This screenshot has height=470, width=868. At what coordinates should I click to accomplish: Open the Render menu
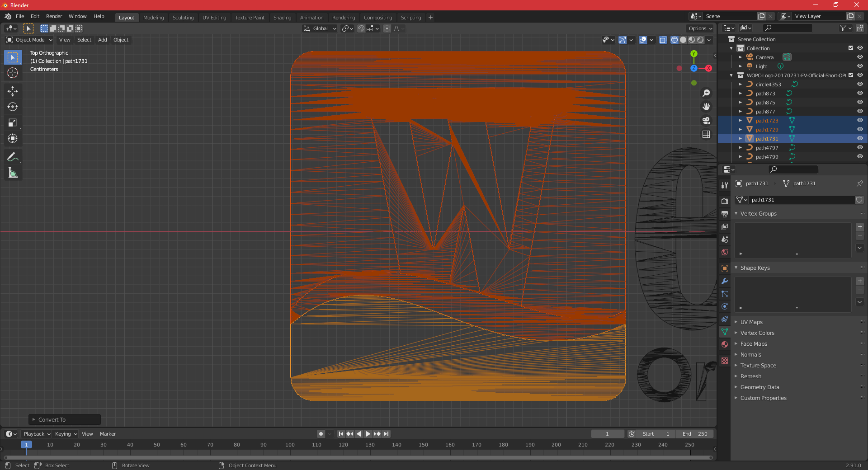[54, 16]
